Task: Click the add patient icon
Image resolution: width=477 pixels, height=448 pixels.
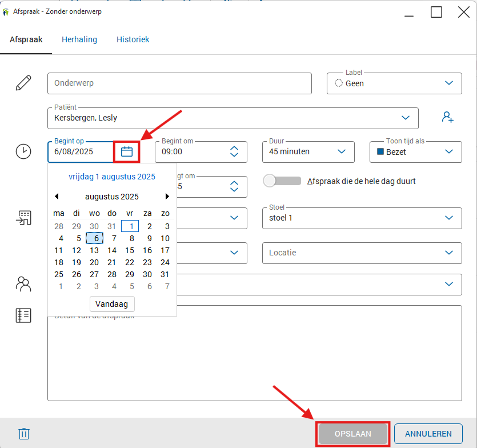Action: coord(447,117)
